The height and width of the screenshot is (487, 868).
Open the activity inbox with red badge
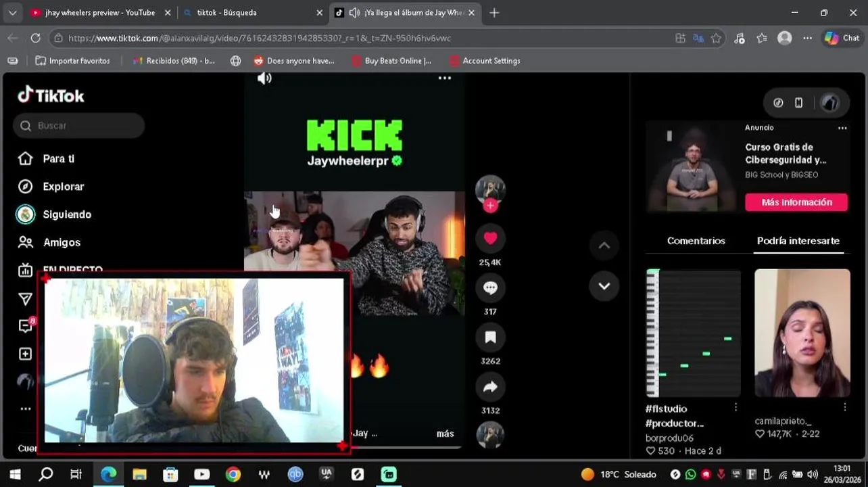click(x=26, y=326)
